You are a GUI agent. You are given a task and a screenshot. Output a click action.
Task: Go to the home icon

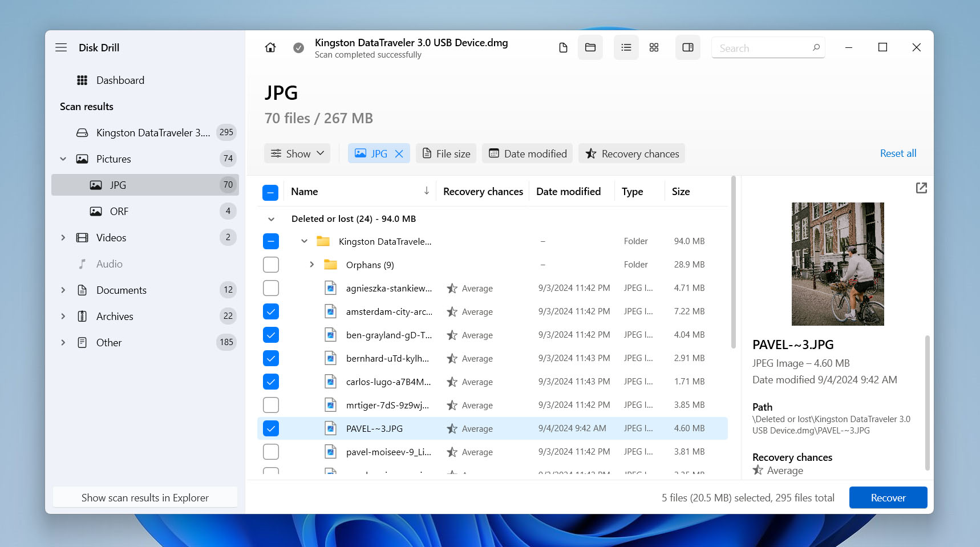coord(270,47)
